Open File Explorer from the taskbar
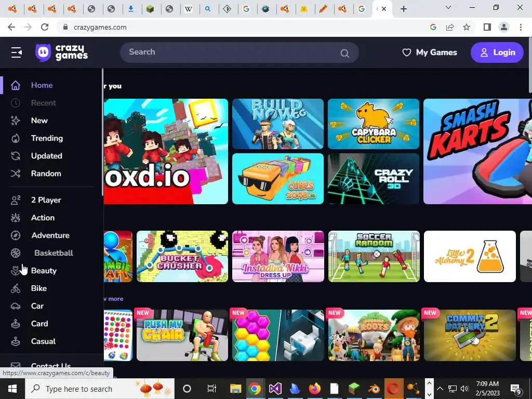This screenshot has height=399, width=532. pos(235,389)
